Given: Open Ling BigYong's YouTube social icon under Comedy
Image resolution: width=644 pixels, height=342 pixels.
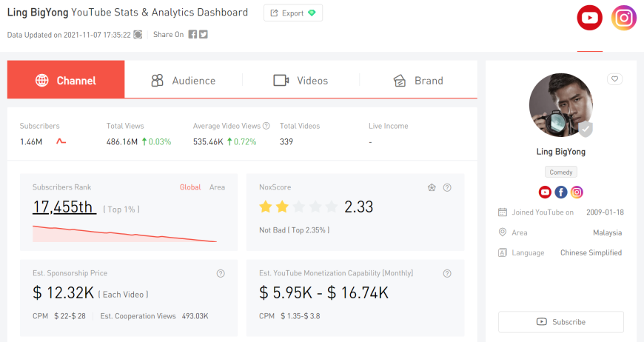Looking at the screenshot, I should click(x=545, y=192).
